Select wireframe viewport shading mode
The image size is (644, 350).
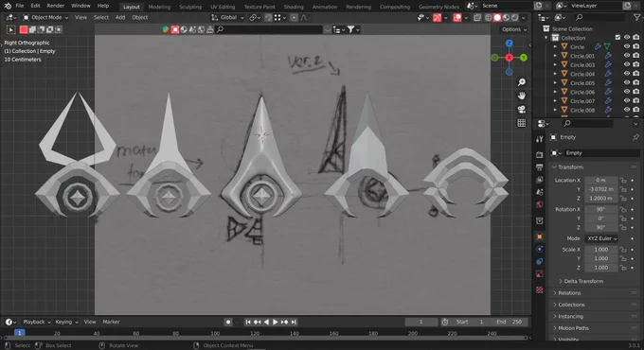pyautogui.click(x=489, y=18)
